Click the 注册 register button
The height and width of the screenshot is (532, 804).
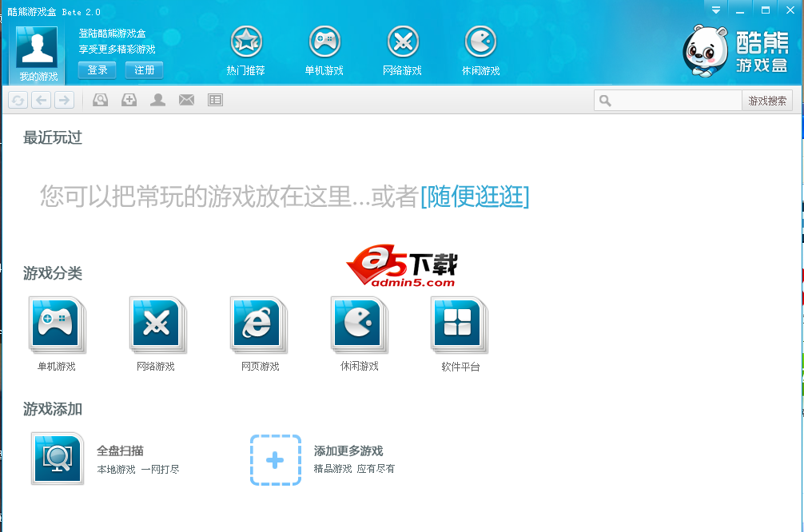(144, 70)
